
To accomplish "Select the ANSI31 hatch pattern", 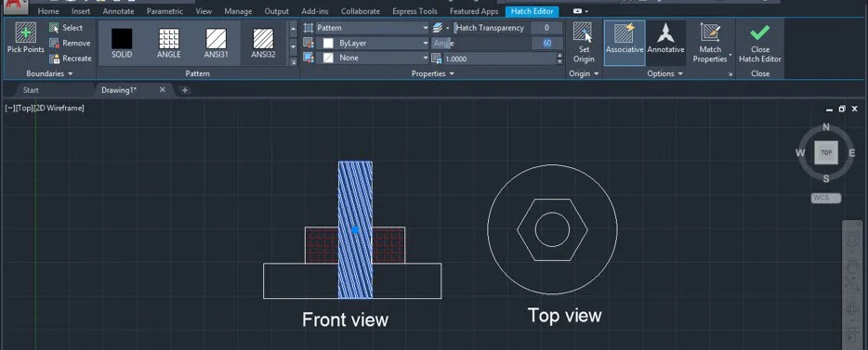I will tap(216, 43).
